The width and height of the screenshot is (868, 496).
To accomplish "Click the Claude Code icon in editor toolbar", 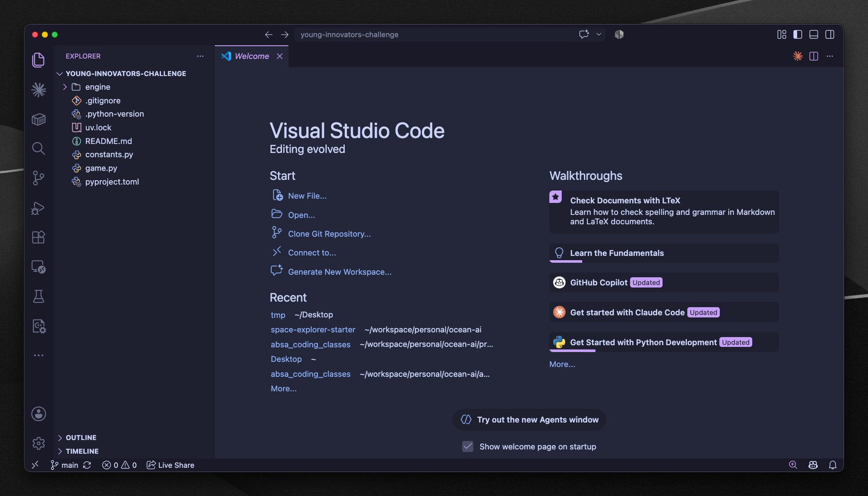I will (798, 56).
